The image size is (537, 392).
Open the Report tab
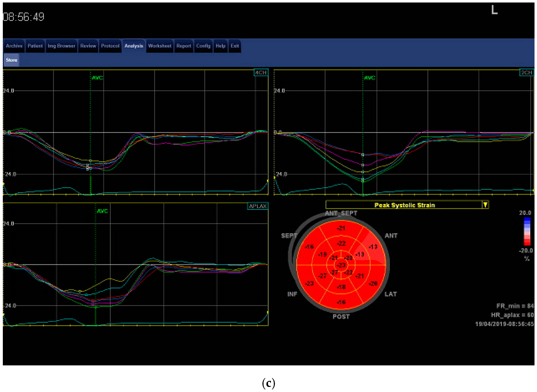(184, 46)
